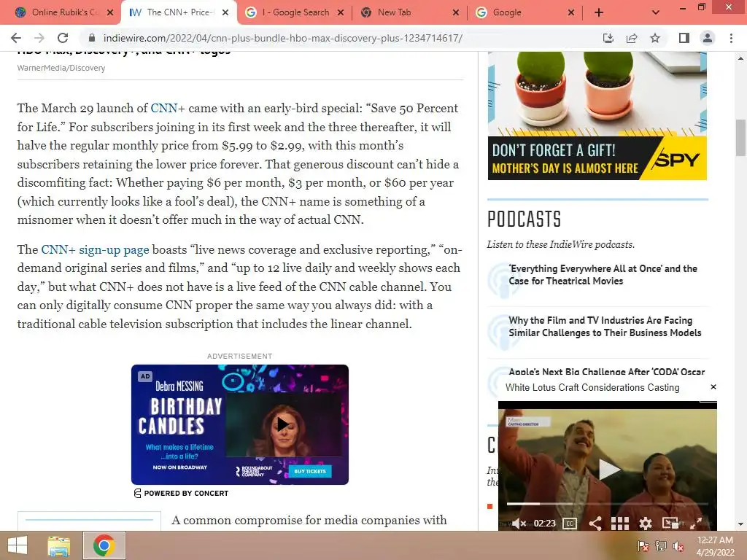Viewport: 747px width, 560px height.
Task: Open File Explorer from taskbar
Action: 58,545
